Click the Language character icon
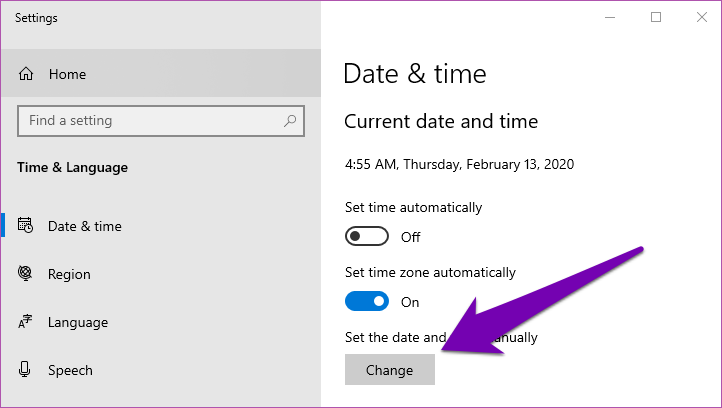722x408 pixels. (x=26, y=322)
